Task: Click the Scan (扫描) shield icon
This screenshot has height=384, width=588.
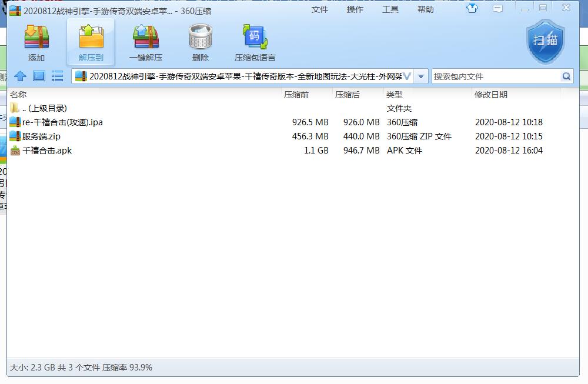Action: point(545,41)
